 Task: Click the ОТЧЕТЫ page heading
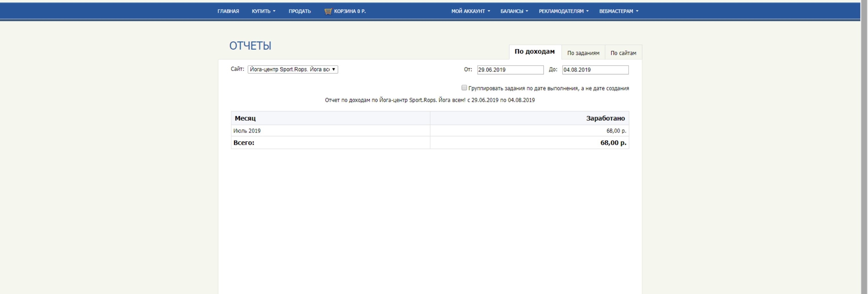pos(250,46)
